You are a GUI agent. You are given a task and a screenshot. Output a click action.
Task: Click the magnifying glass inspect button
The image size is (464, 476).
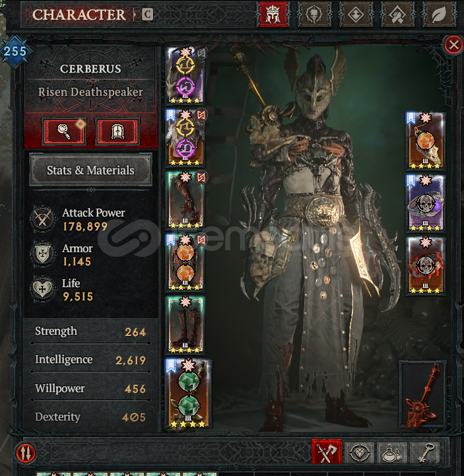click(x=64, y=131)
